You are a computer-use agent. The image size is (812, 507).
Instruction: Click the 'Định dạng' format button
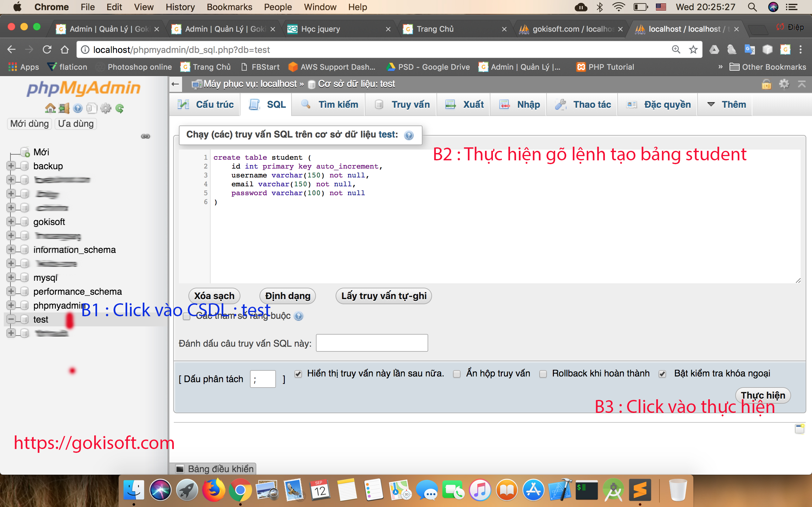(x=288, y=296)
